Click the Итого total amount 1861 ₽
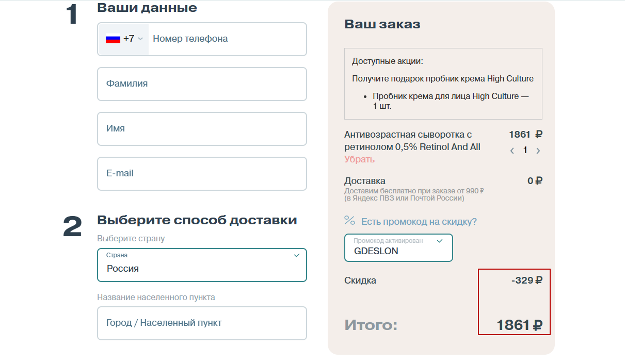 519,325
